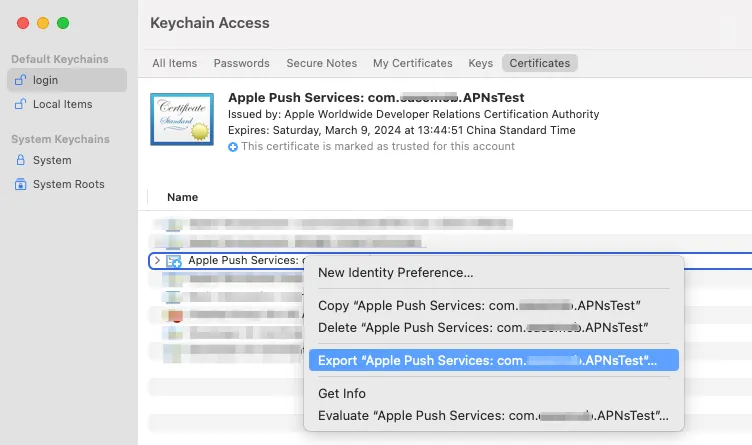Click the System locked padlock icon
This screenshot has height=445, width=752.
point(20,160)
